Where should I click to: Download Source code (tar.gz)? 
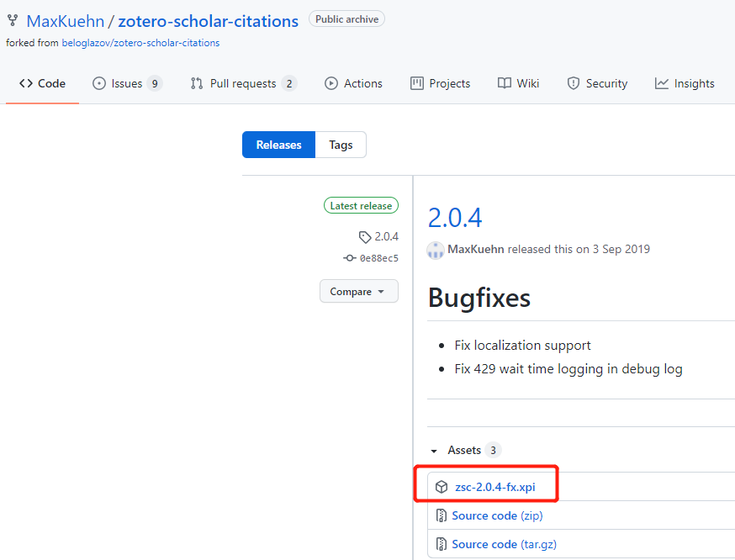[505, 545]
